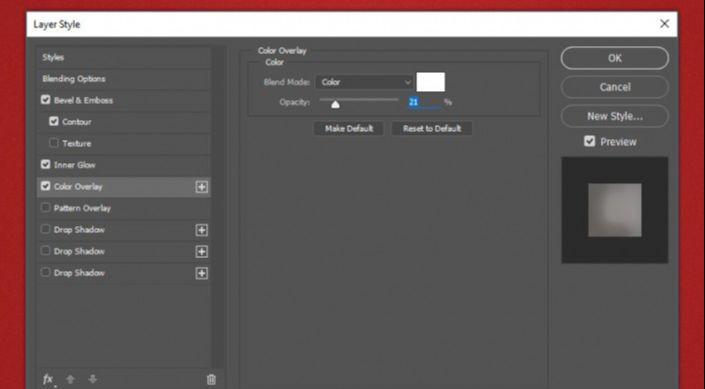
Task: Uncheck Bevel & Emboss effect
Action: tap(45, 100)
